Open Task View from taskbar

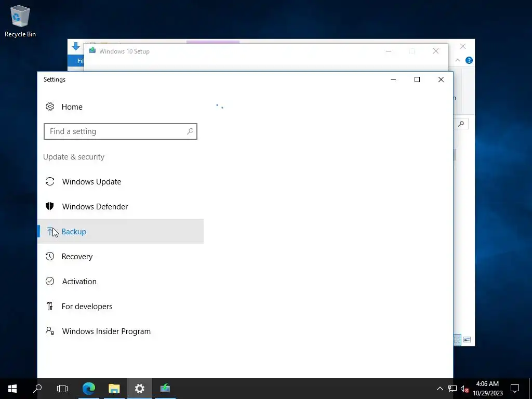(62, 389)
